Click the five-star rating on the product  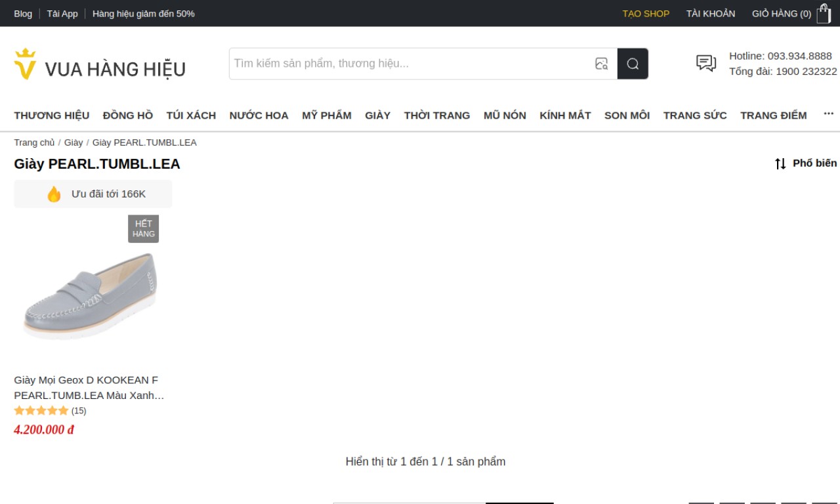pyautogui.click(x=41, y=411)
